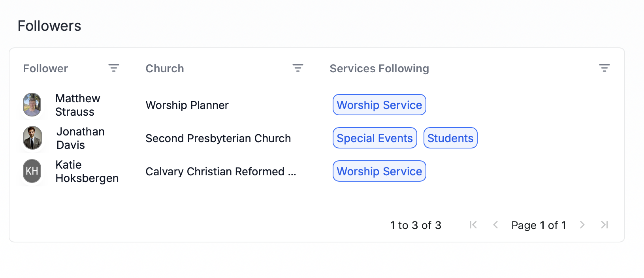This screenshot has width=644, height=278.
Task: Go to the previous page
Action: (495, 225)
